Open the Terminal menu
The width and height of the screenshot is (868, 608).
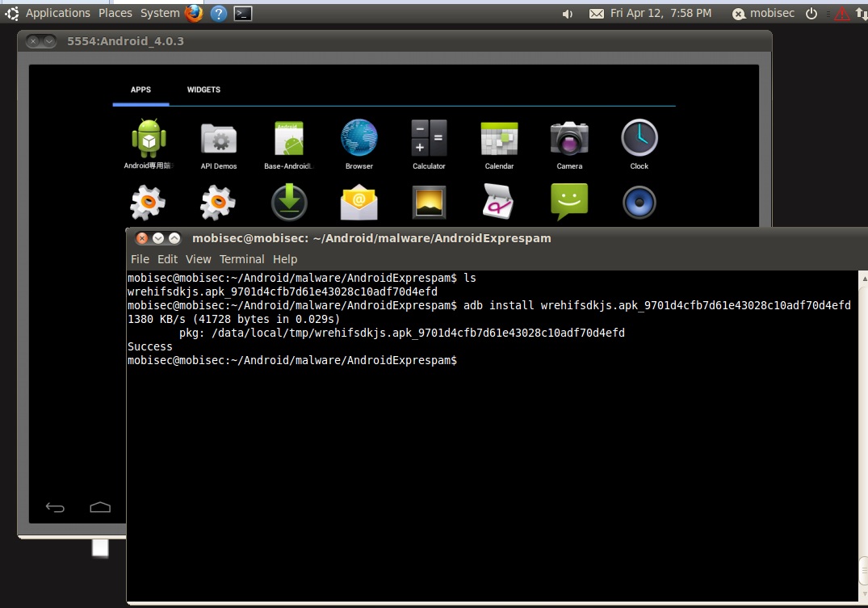tap(241, 259)
